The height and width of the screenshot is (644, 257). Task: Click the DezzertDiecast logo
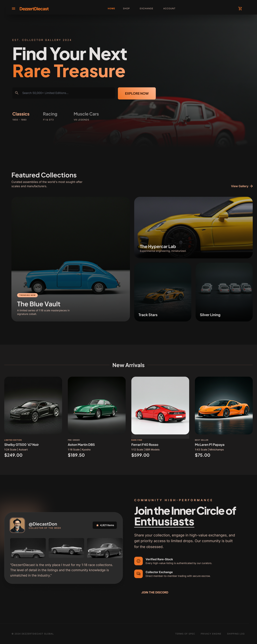(x=34, y=9)
